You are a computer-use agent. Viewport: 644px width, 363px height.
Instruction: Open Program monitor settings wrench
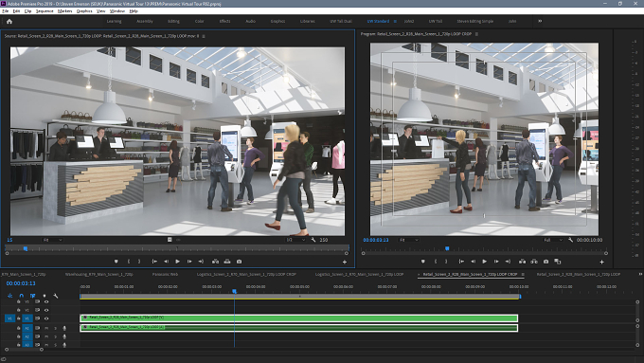[570, 240]
